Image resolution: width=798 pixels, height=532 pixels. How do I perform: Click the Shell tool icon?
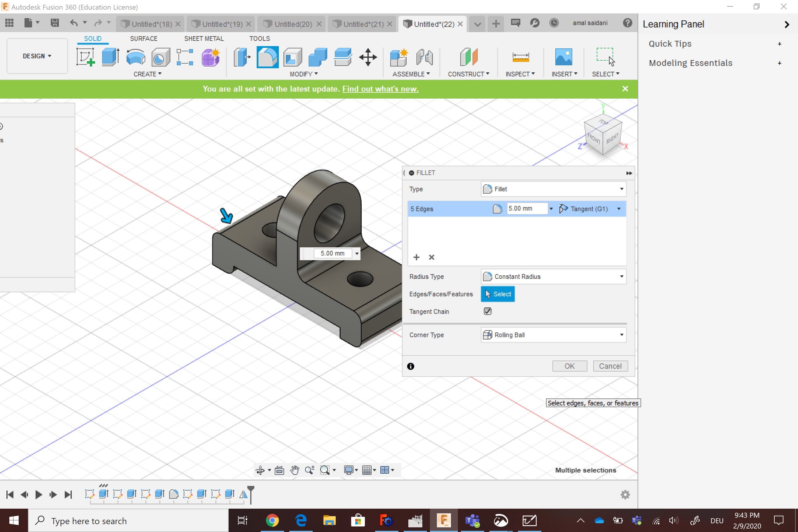[x=293, y=57]
